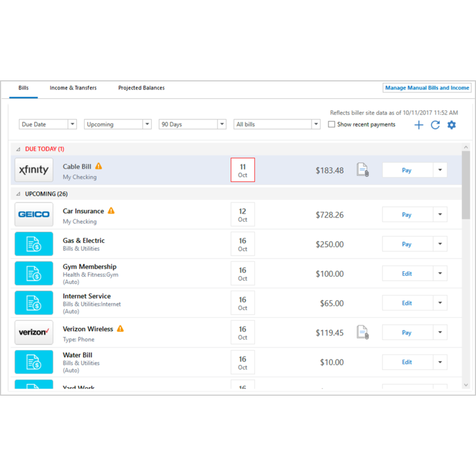Click the xfinity biller logo
Screen dimensions: 476x476
(x=34, y=170)
